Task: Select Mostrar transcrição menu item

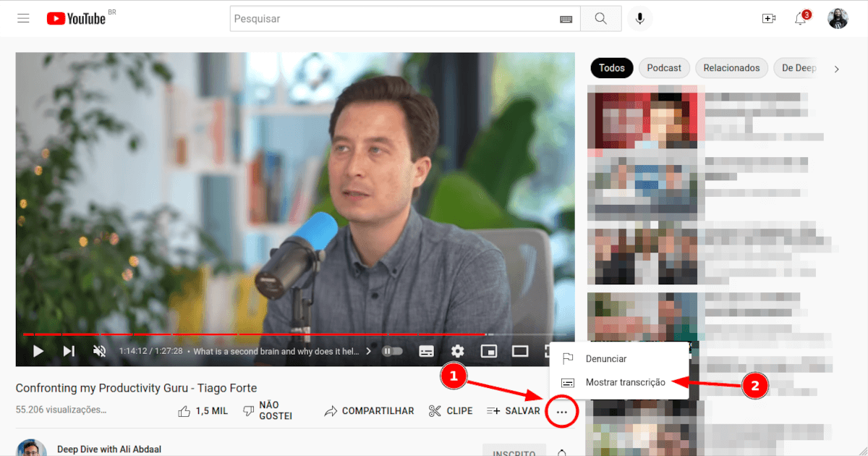Action: pos(618,382)
